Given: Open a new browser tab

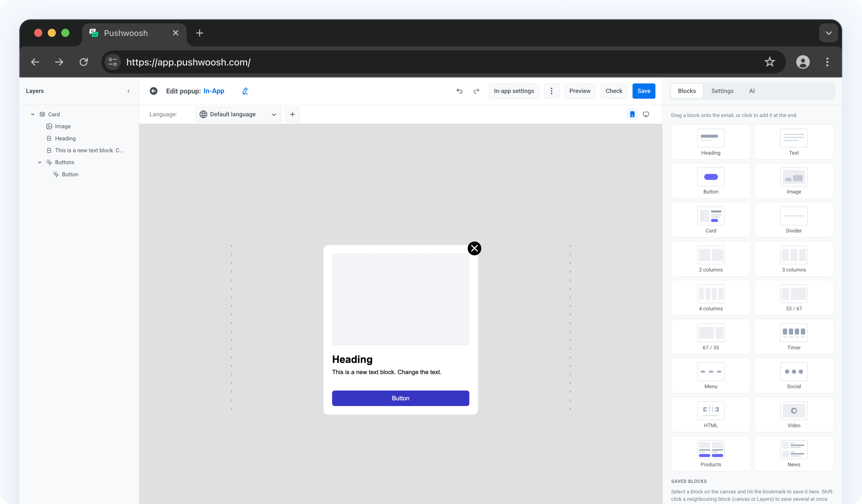Looking at the screenshot, I should coord(199,33).
